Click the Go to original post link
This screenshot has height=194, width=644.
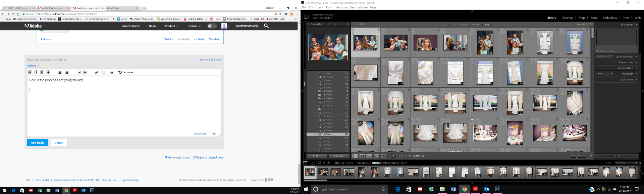point(177,157)
